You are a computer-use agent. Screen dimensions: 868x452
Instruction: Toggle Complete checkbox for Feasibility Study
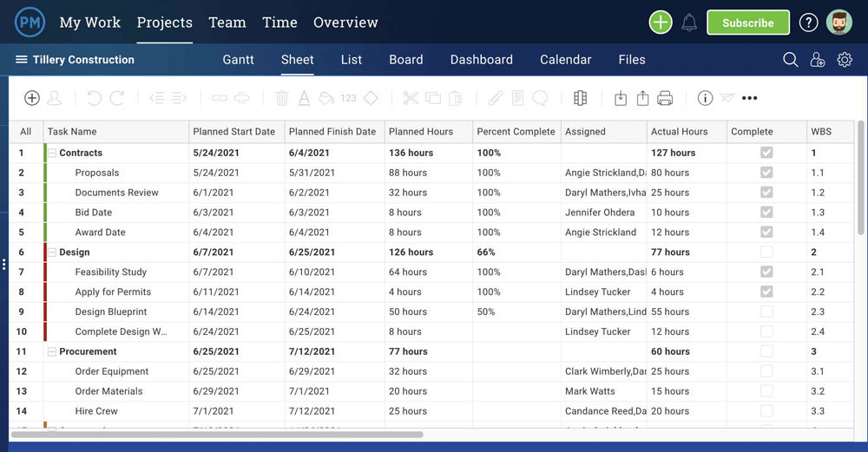coord(766,272)
